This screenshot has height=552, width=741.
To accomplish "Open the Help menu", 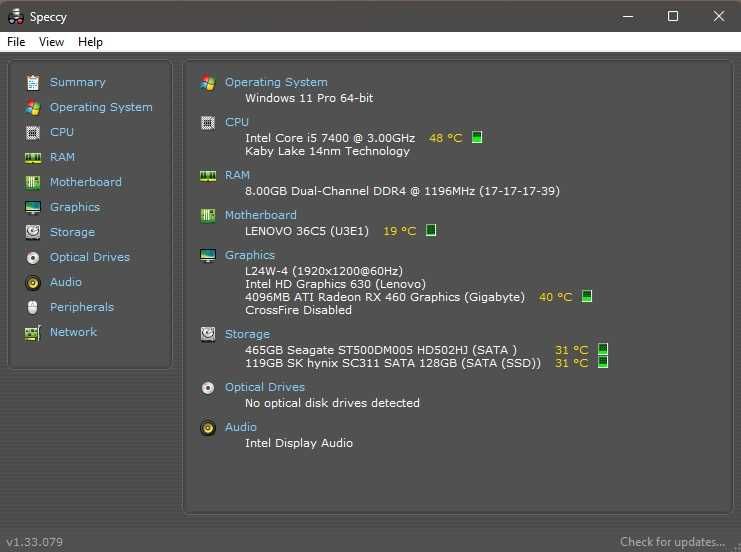I will [90, 42].
